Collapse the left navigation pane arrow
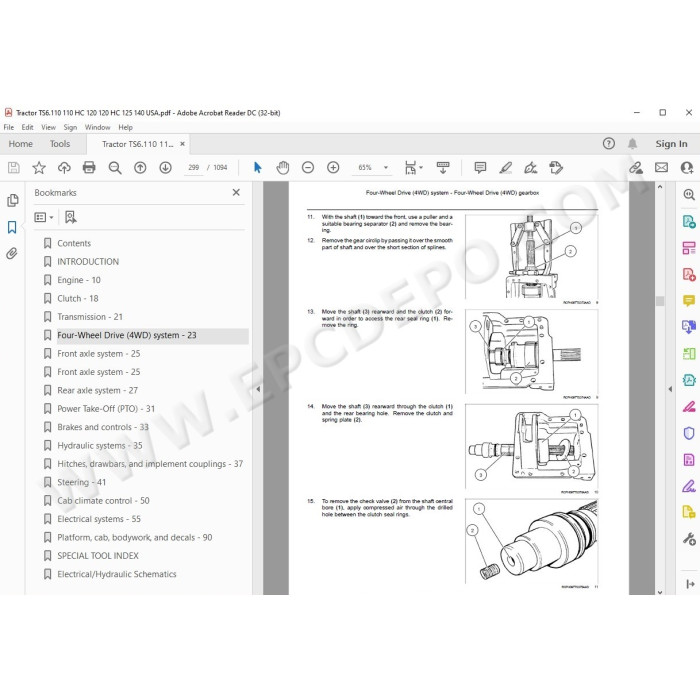Screen dimensions: 700x700 pyautogui.click(x=258, y=389)
